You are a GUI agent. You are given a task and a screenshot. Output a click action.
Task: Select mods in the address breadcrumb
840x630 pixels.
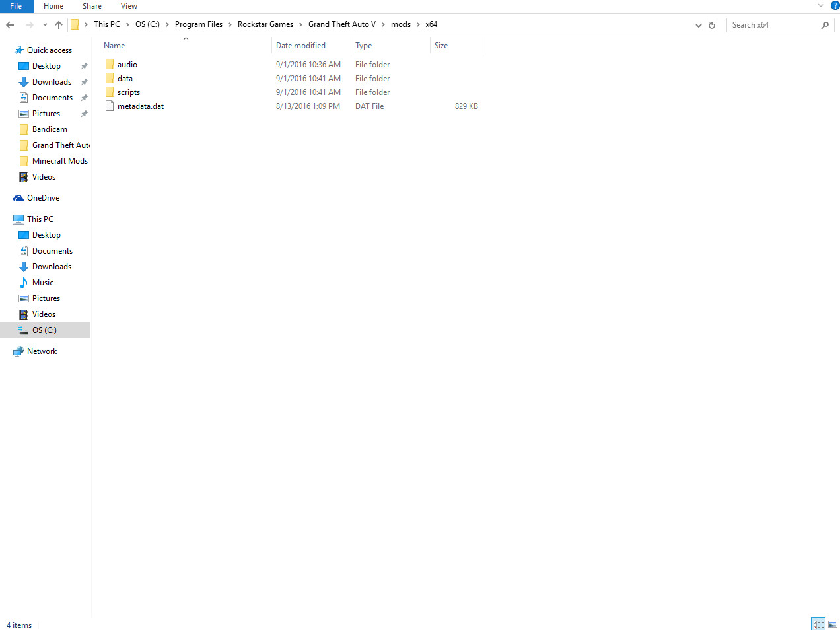coord(401,24)
